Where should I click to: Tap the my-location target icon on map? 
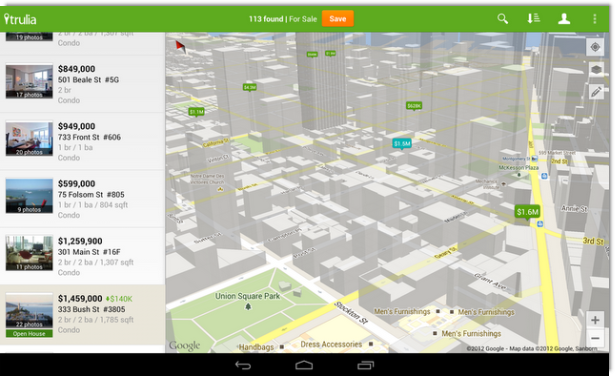point(595,47)
